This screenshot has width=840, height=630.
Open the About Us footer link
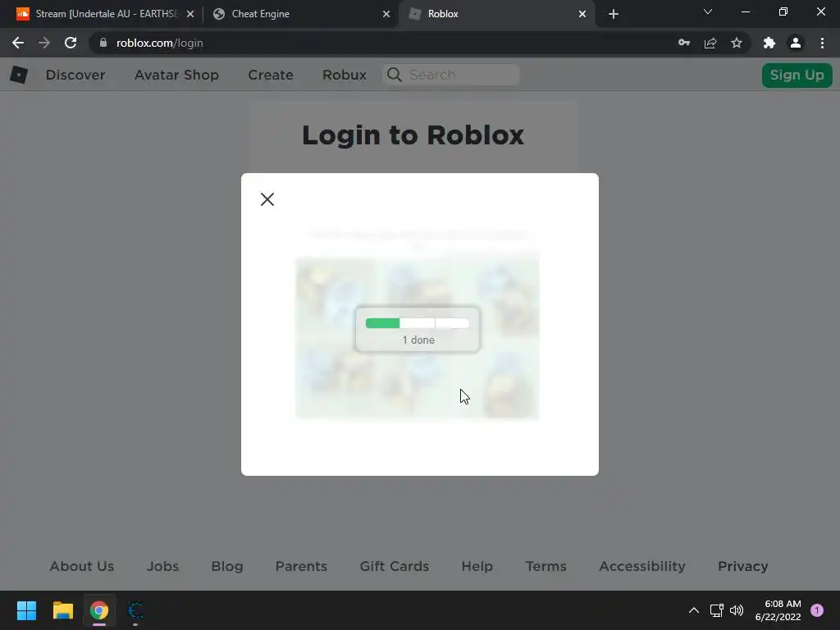(82, 566)
